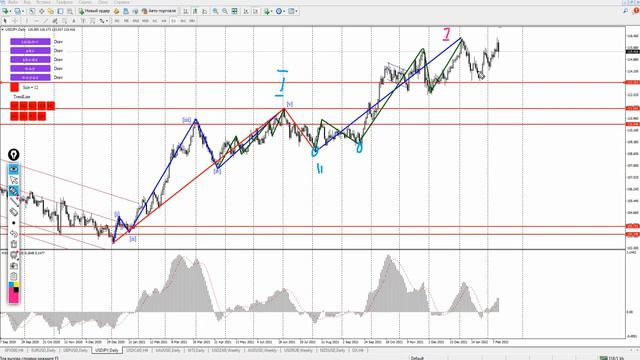This screenshot has height=360, width=640.
Task: Select line chart display mode icon
Action: point(204,11)
